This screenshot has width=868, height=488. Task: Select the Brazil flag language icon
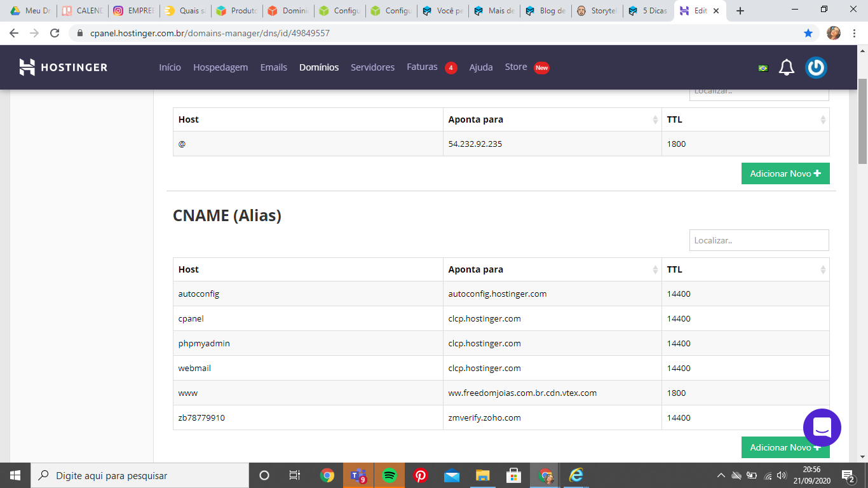[763, 68]
